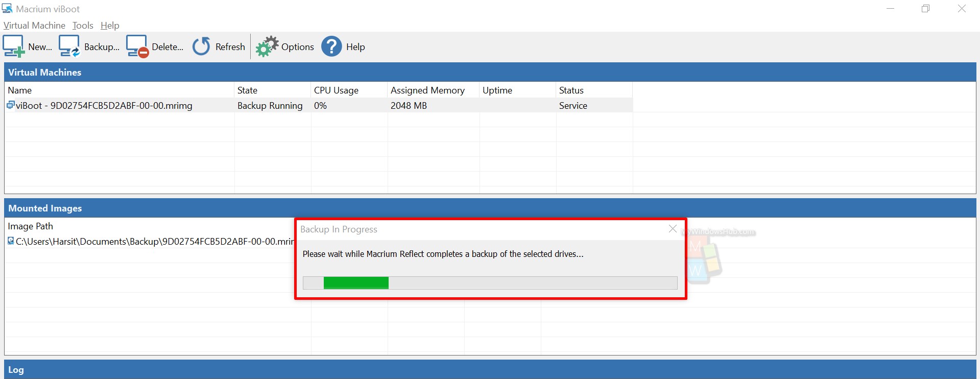Click the Options toolbar label
The height and width of the screenshot is (379, 980).
click(x=298, y=47)
